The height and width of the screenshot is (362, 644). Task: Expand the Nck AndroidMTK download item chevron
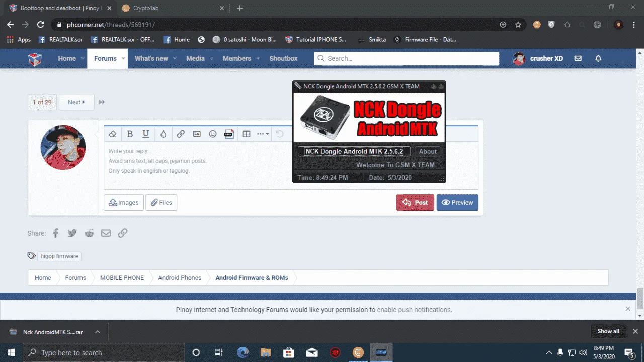point(98,332)
